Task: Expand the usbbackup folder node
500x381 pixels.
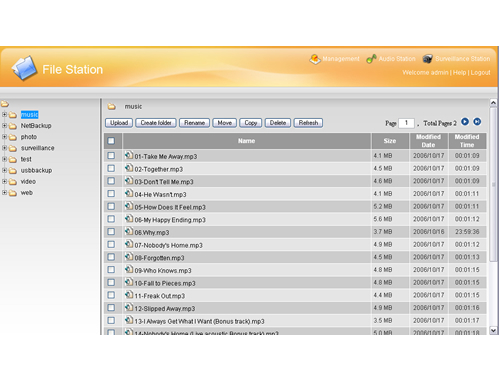Action: [x=4, y=170]
